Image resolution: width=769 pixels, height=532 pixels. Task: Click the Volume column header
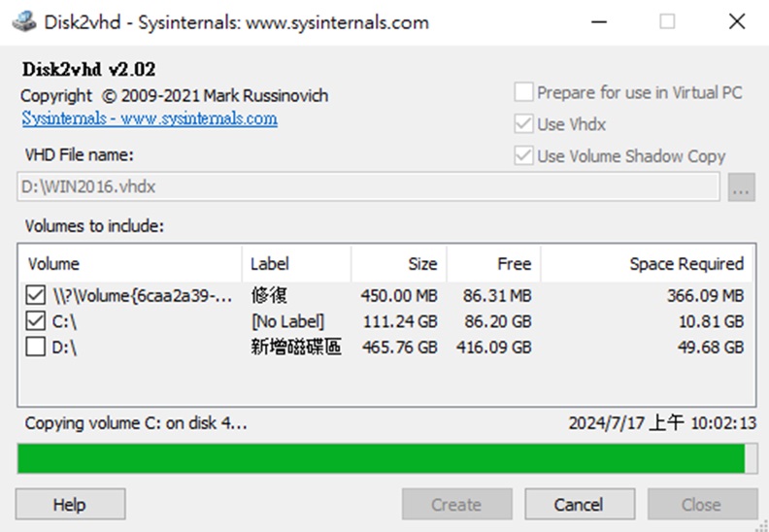(130, 264)
